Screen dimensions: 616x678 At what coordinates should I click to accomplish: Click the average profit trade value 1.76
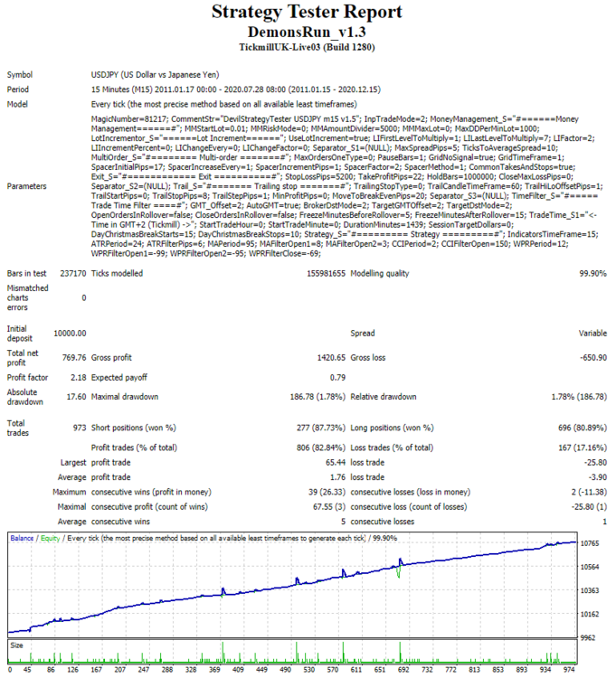337,477
